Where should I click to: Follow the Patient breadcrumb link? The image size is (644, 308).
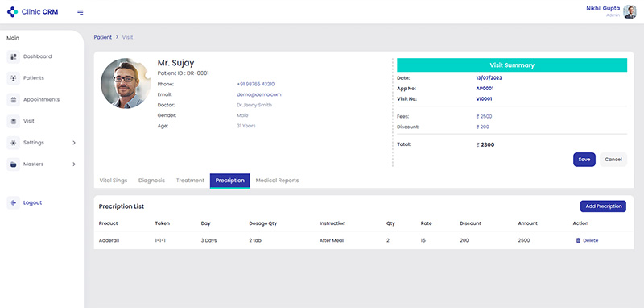[103, 37]
